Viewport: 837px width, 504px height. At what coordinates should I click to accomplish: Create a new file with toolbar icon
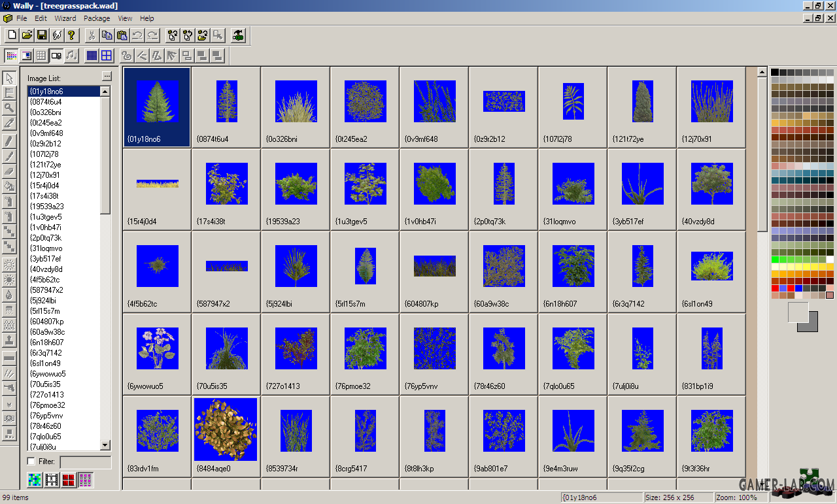click(12, 35)
